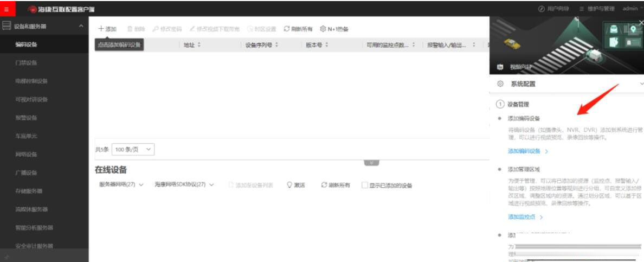This screenshot has height=262, width=644.
Task: Click the 设备管理 step heading
Action: [518, 105]
